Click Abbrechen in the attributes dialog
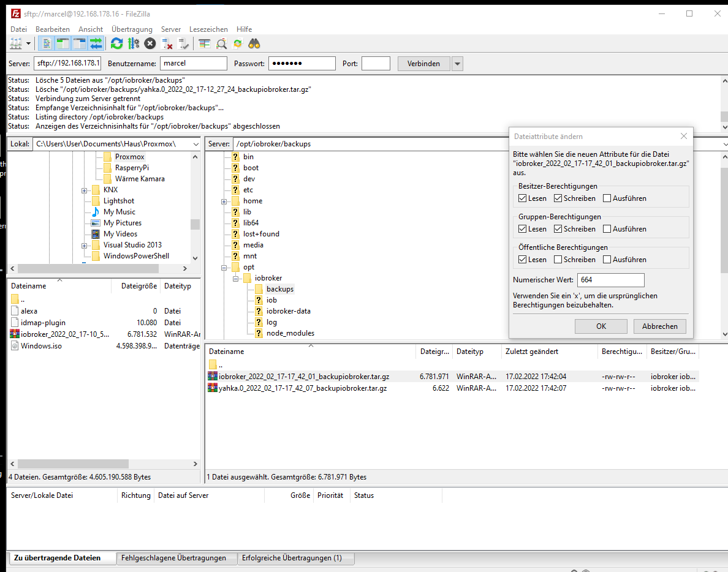Image resolution: width=728 pixels, height=572 pixels. point(660,326)
